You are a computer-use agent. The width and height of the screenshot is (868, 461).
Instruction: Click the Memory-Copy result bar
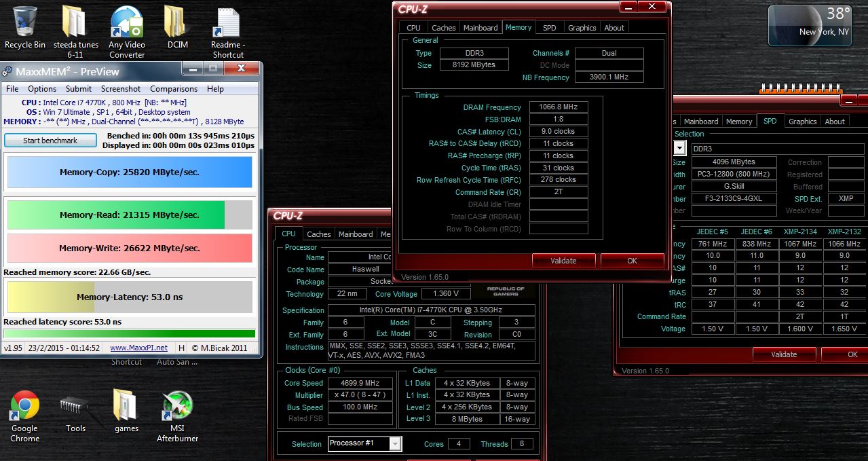click(130, 172)
